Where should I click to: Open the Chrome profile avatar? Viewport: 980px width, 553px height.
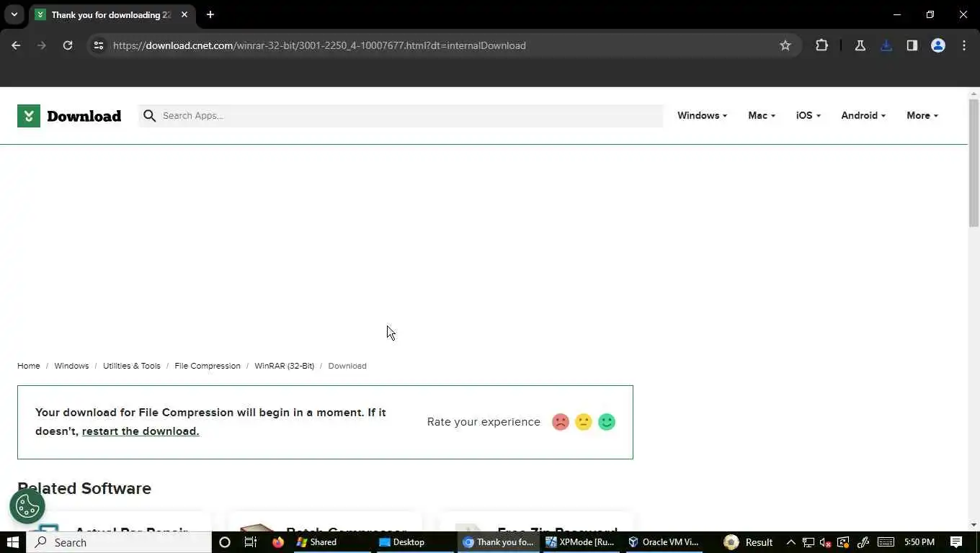[x=938, y=45]
